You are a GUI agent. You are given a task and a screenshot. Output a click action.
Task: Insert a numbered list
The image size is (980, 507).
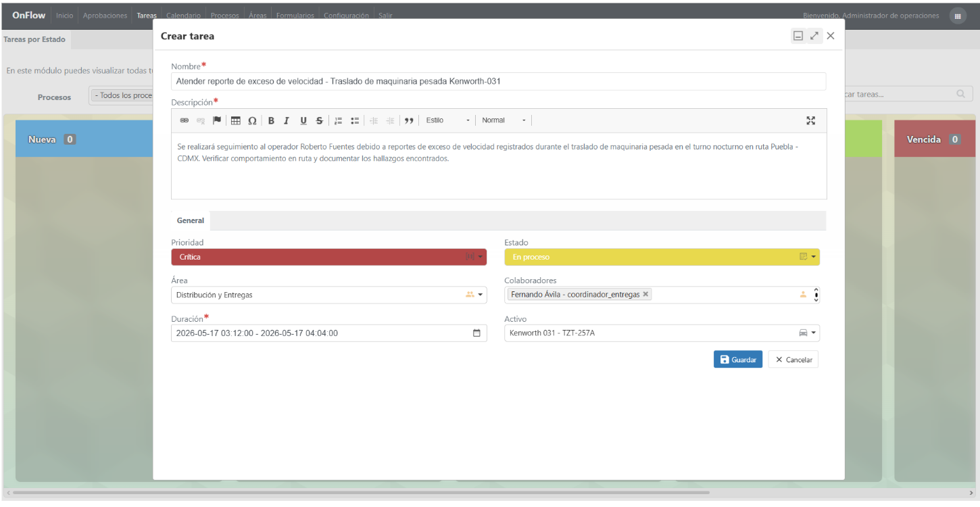pyautogui.click(x=339, y=120)
